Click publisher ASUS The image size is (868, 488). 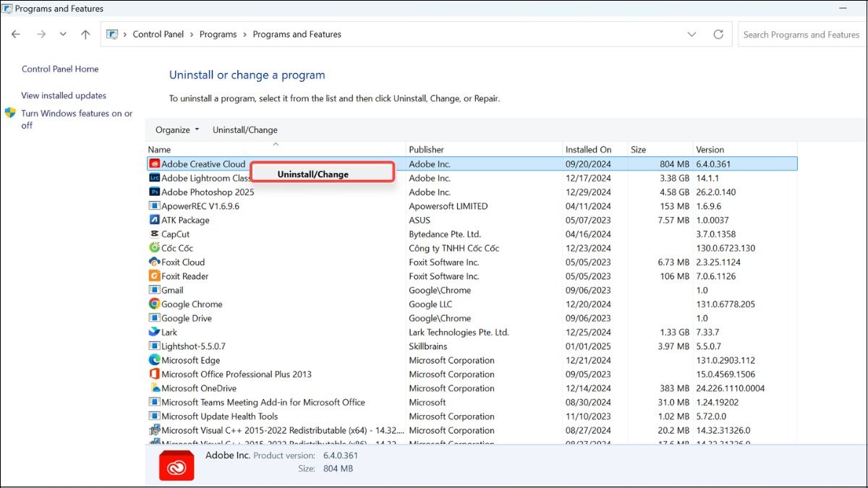(420, 220)
